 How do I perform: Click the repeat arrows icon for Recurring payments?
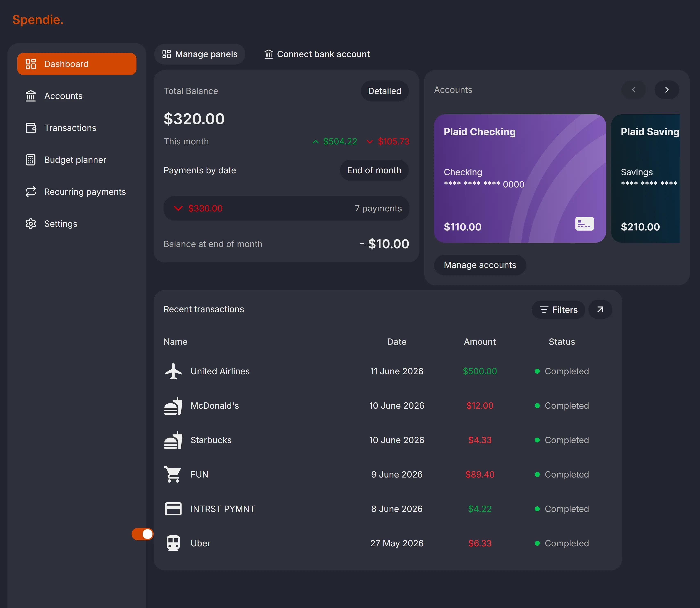31,192
